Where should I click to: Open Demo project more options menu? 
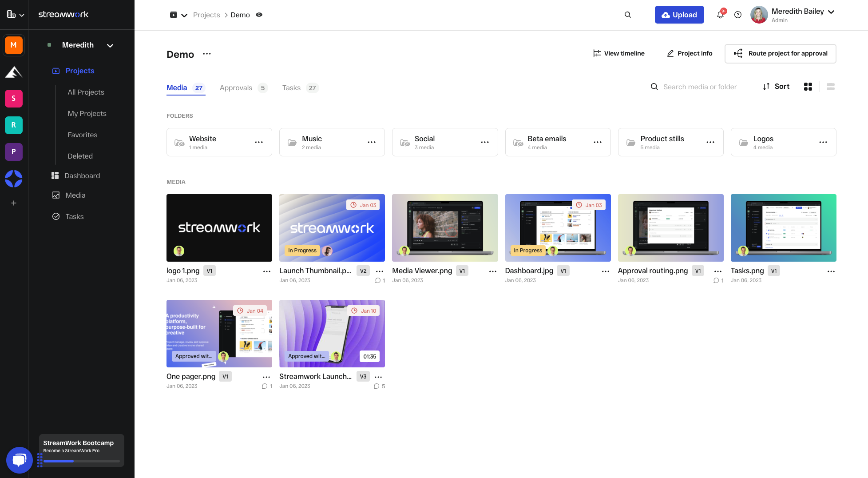coord(207,54)
